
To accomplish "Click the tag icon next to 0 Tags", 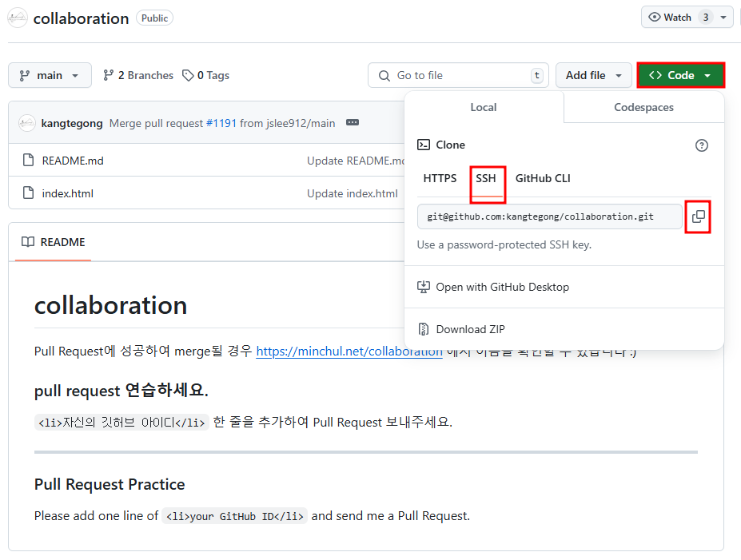I will [188, 75].
